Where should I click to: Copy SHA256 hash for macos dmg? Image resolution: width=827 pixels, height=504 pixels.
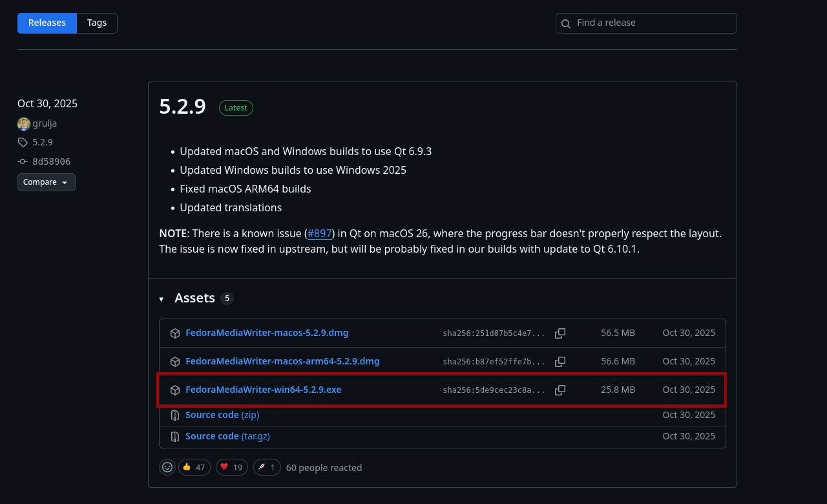pos(560,333)
